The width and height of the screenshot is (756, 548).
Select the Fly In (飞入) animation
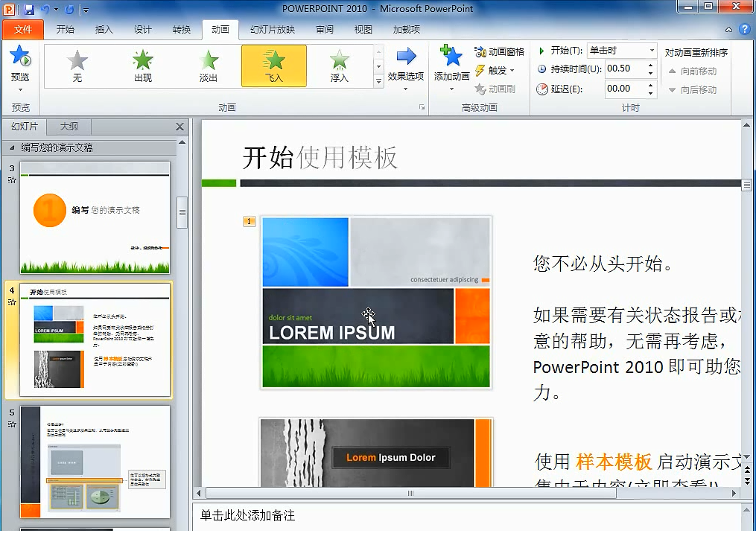tap(274, 66)
